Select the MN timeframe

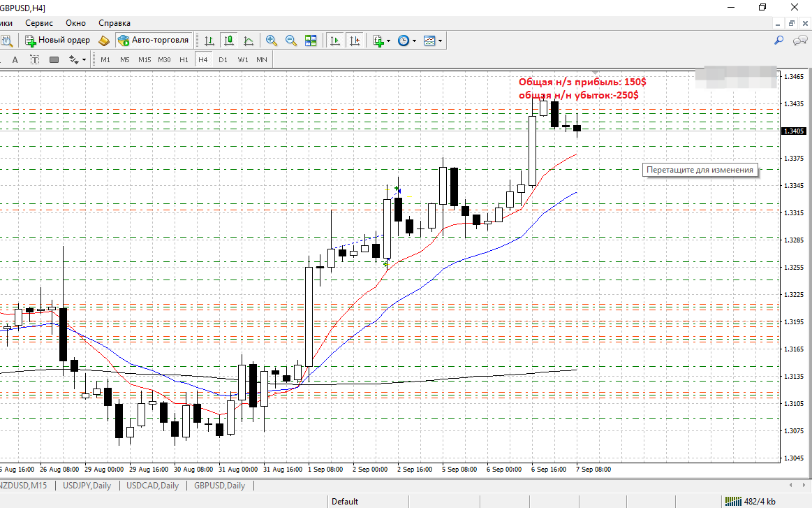(262, 59)
